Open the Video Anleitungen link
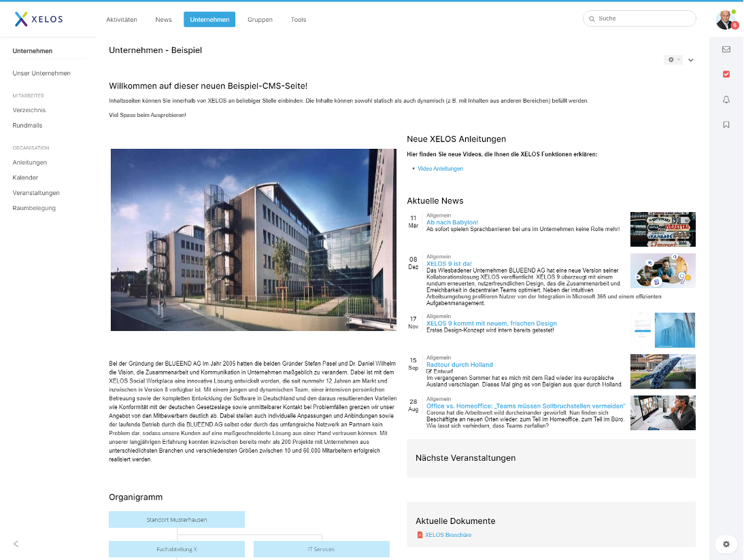The width and height of the screenshot is (744, 560). [x=440, y=169]
